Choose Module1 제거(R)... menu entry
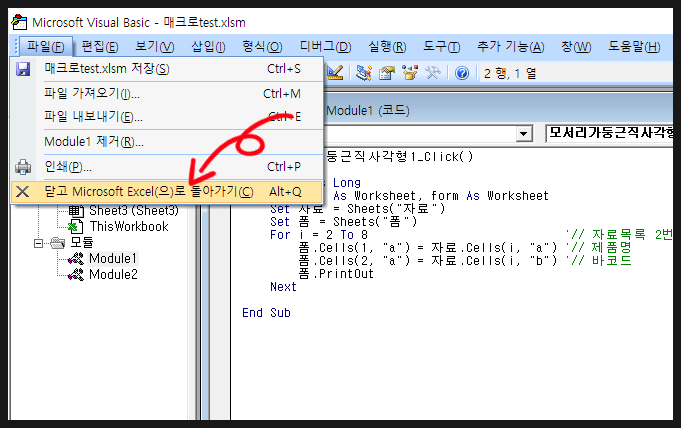 click(167, 142)
